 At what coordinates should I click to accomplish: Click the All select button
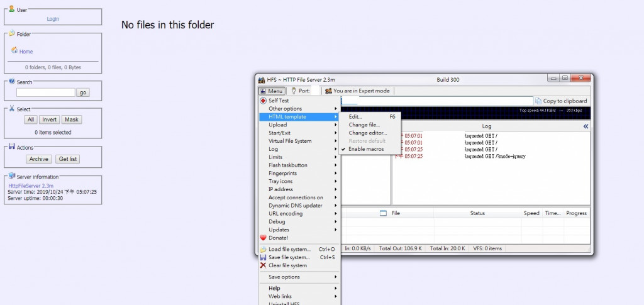(x=30, y=120)
